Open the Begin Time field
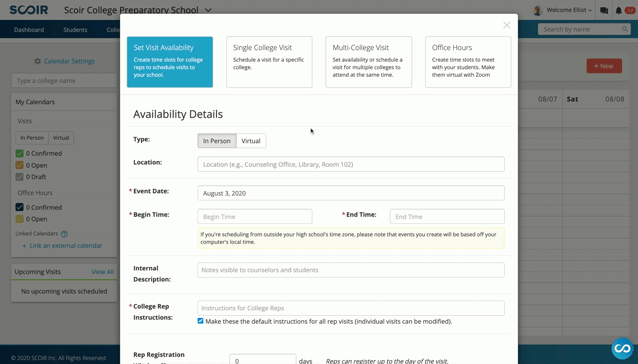Viewport: 638px width, 364px height. click(x=255, y=216)
